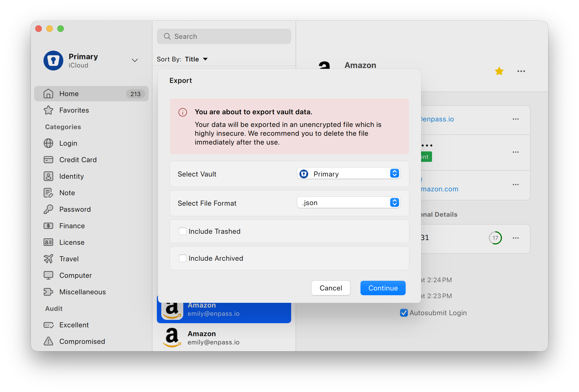The width and height of the screenshot is (579, 392).
Task: Open the Identity category icon
Action: pyautogui.click(x=48, y=176)
